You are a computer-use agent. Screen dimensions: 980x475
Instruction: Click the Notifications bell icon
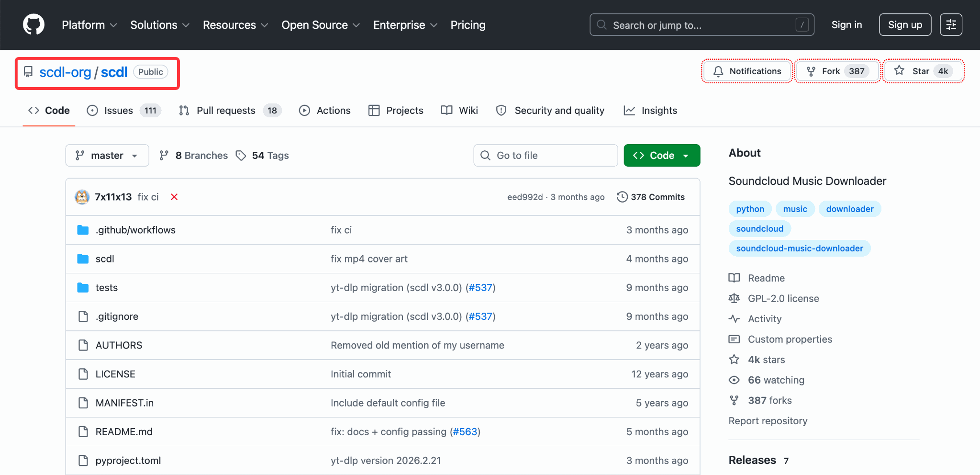tap(718, 71)
